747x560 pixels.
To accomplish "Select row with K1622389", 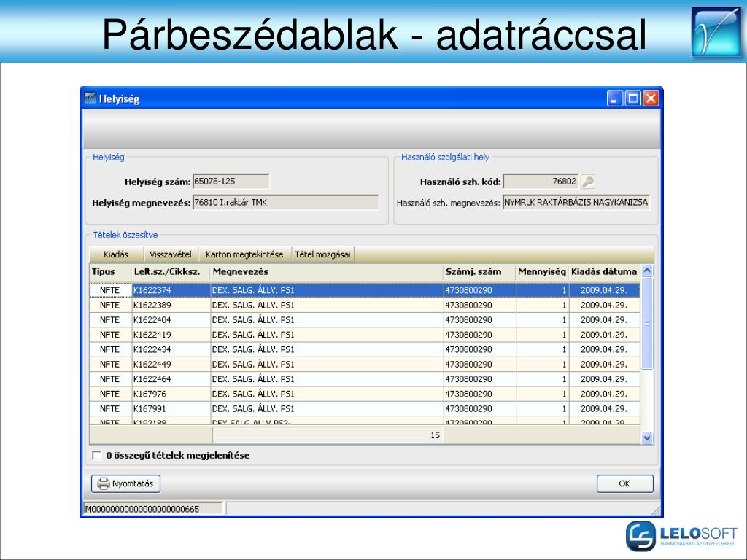I will 365,306.
